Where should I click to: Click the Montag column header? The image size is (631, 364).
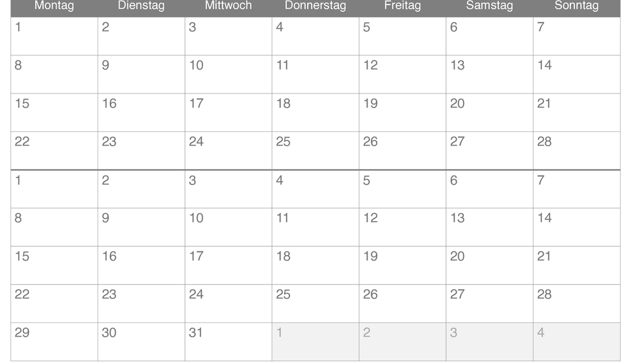tap(55, 6)
